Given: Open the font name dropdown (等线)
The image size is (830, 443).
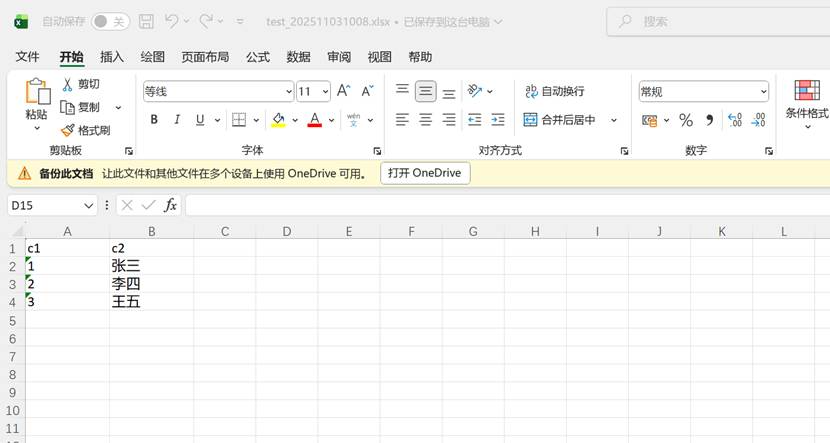Looking at the screenshot, I should pos(288,91).
